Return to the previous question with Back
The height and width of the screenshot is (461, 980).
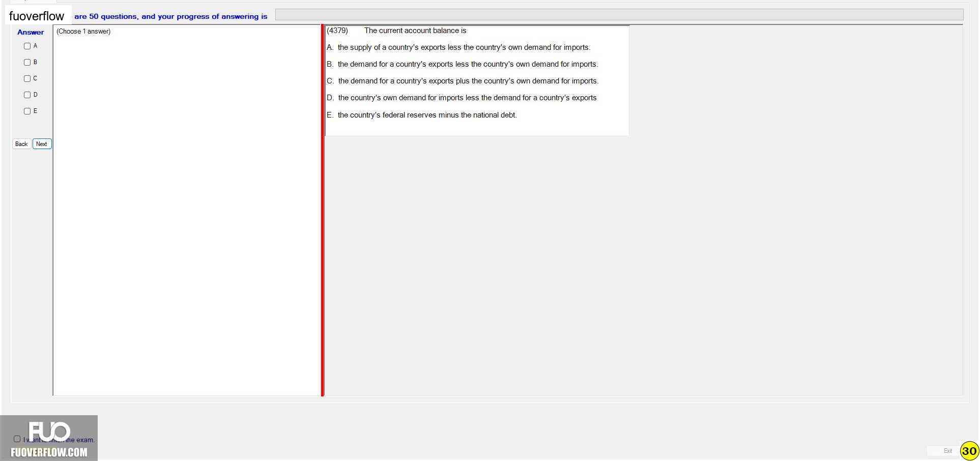tap(21, 144)
